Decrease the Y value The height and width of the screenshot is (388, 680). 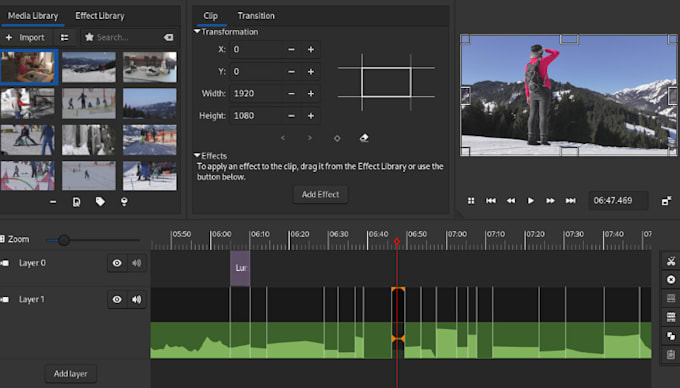pyautogui.click(x=291, y=72)
